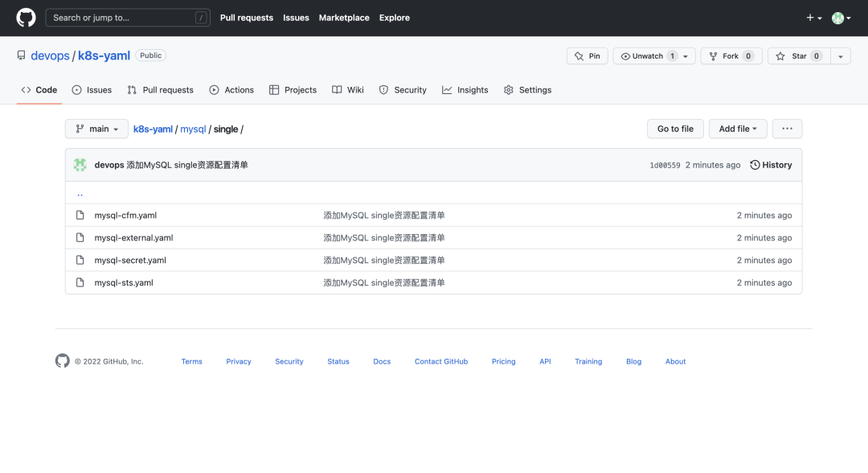Switch to the Code tab

click(x=39, y=90)
